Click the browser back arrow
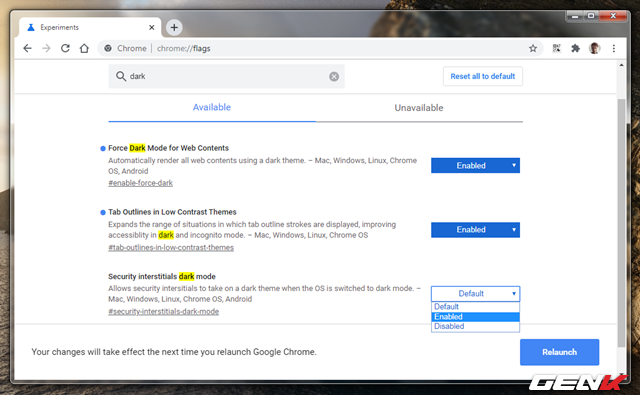 point(27,48)
